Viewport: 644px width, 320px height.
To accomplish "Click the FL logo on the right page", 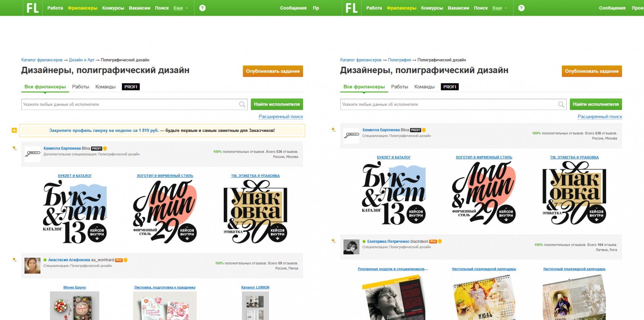I will pyautogui.click(x=351, y=8).
